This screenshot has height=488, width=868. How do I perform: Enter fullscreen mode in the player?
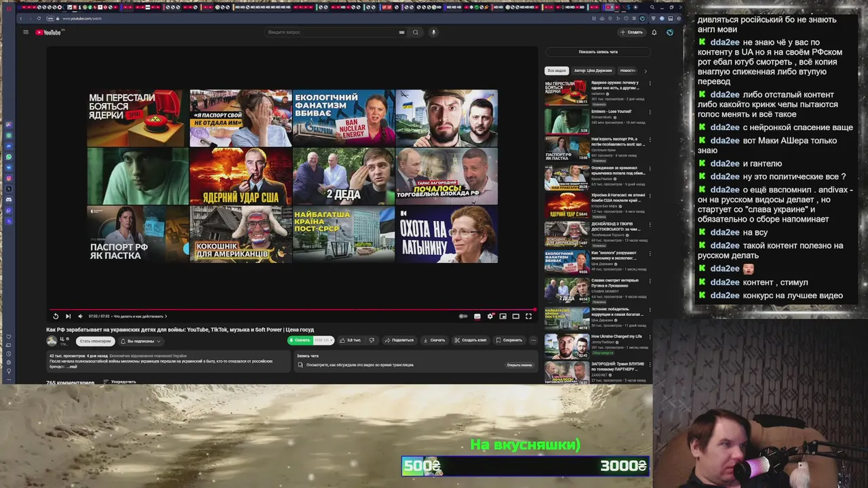click(x=528, y=316)
